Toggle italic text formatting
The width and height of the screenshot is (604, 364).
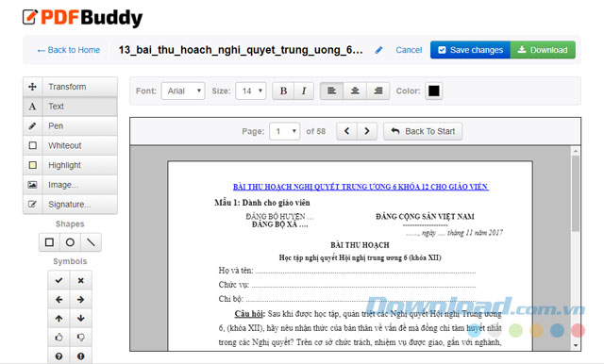[304, 91]
